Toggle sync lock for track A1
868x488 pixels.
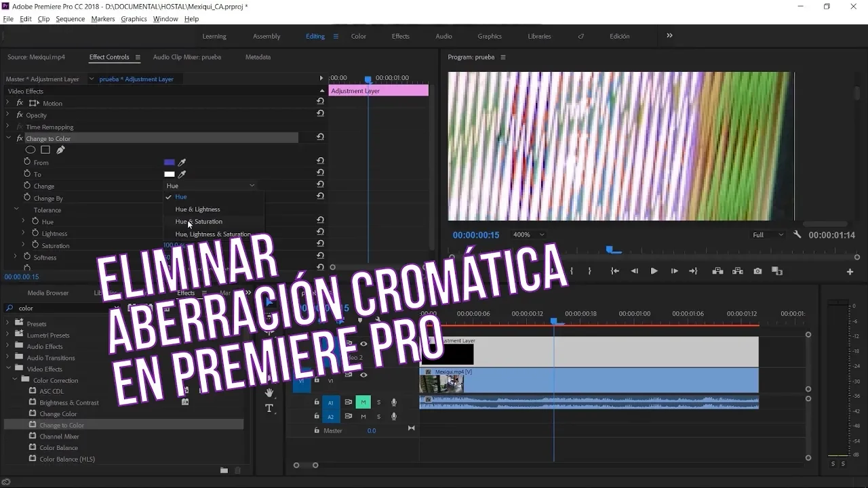(x=349, y=403)
